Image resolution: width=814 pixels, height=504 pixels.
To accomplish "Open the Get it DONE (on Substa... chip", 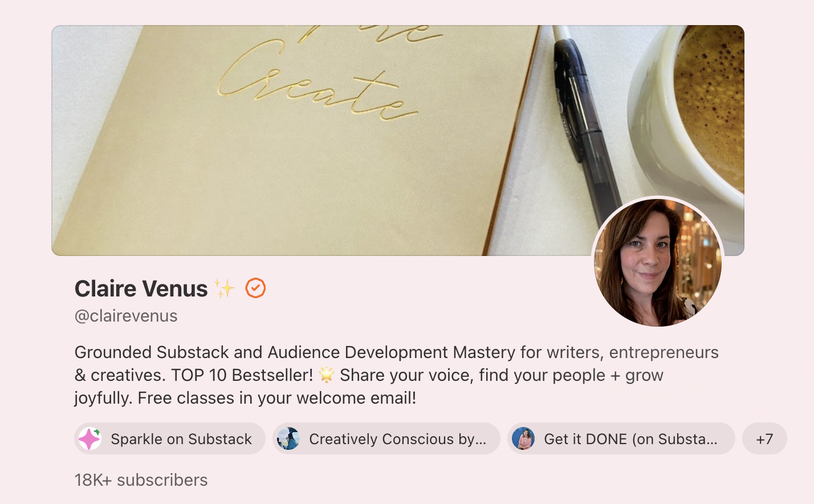I will 621,438.
